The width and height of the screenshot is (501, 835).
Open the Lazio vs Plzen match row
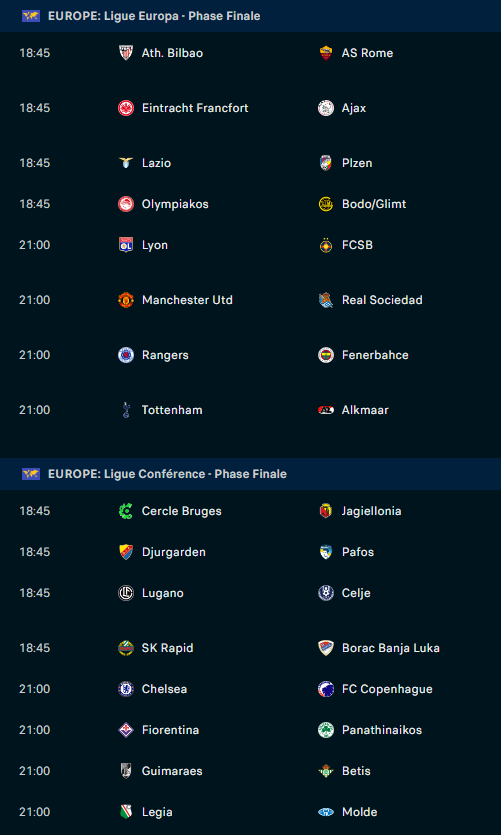(250, 163)
